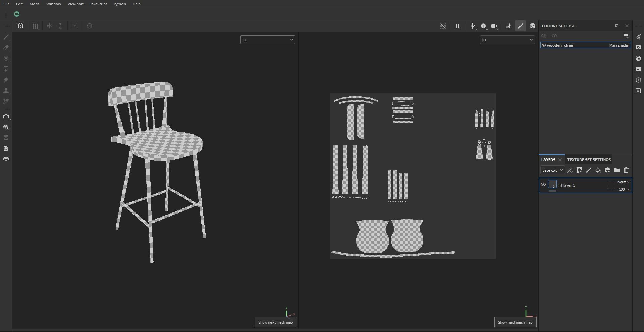Select the Material picker eyedropper tool

click(x=6, y=101)
